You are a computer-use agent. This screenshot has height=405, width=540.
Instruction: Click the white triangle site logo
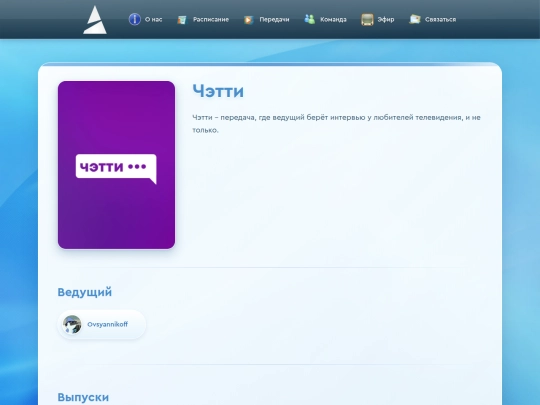[x=95, y=20]
